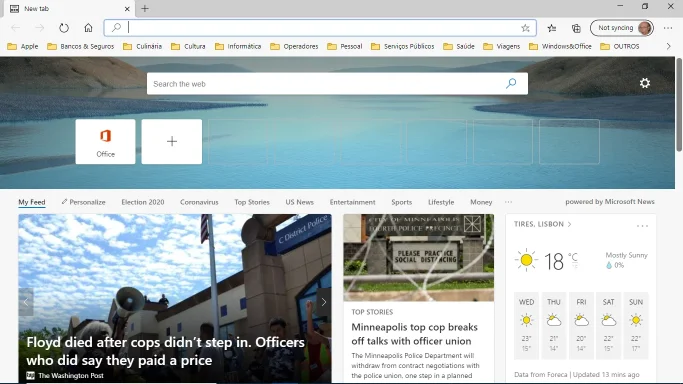
Task: Click powered by Microsoft News link
Action: 610,202
